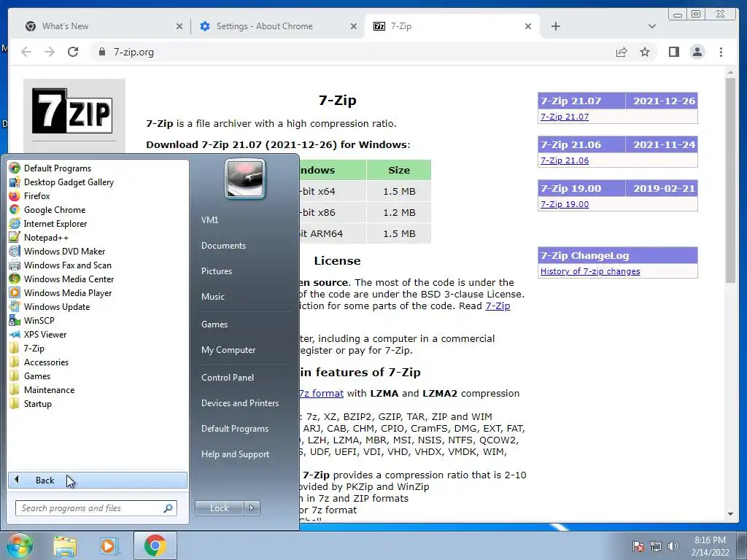Image resolution: width=747 pixels, height=560 pixels.
Task: Click the Windows Start orb
Action: [18, 545]
